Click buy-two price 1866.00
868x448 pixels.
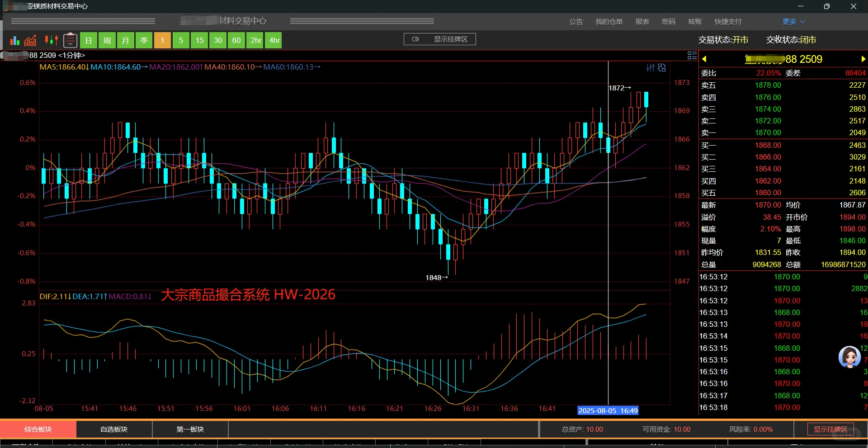(x=768, y=157)
